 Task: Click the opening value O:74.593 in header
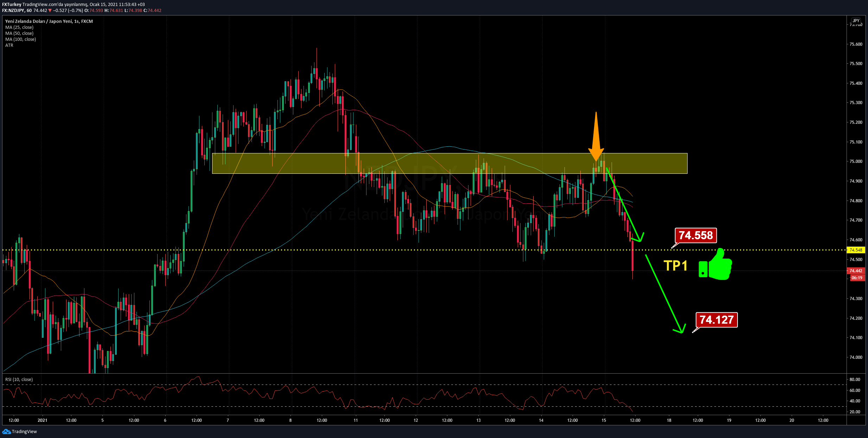[94, 11]
